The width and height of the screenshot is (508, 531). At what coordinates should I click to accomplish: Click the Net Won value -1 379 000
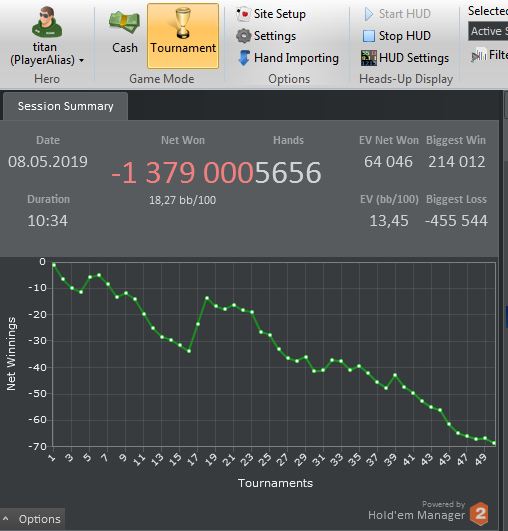(x=182, y=173)
